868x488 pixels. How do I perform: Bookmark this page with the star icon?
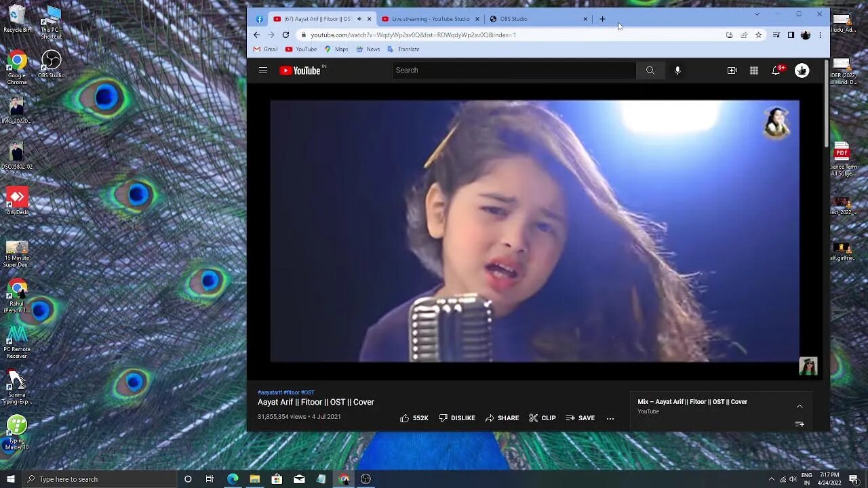tap(758, 35)
